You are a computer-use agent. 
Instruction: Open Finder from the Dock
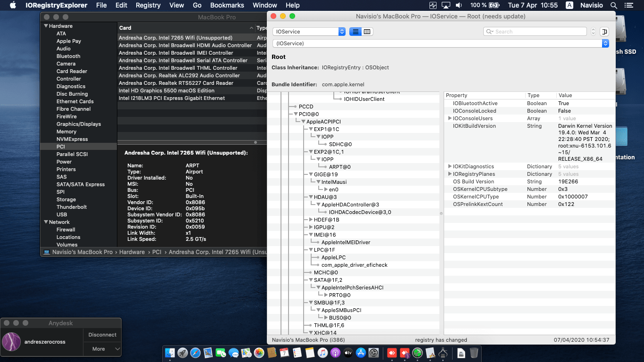[170, 353]
